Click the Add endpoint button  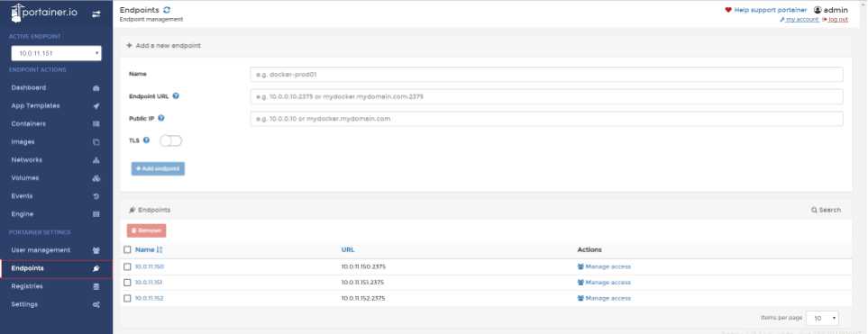(158, 168)
